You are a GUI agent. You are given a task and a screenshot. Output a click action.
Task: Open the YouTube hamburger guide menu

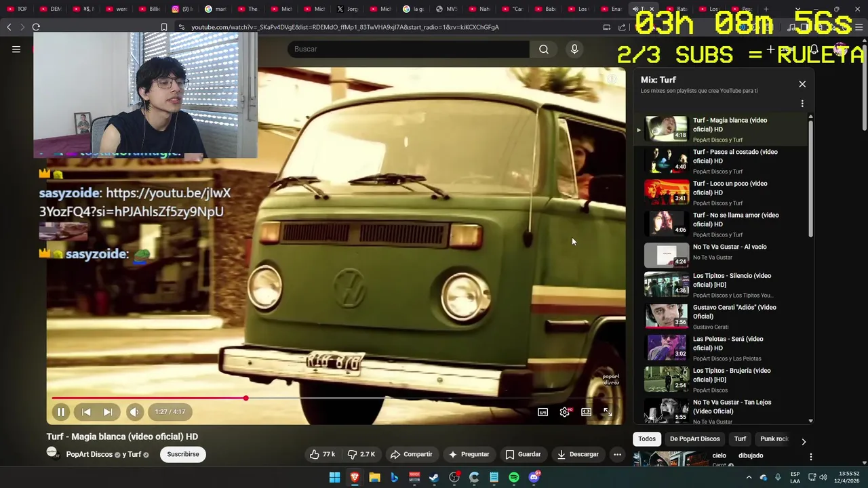click(x=16, y=49)
